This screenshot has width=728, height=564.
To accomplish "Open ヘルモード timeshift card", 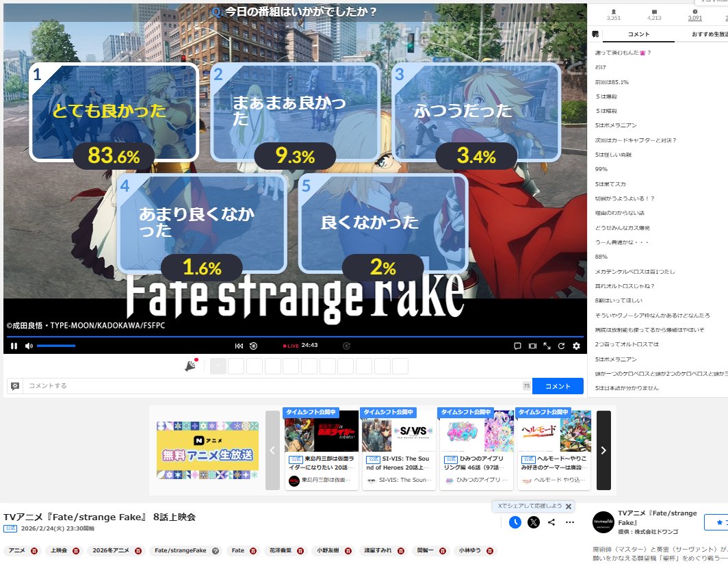I will (554, 449).
